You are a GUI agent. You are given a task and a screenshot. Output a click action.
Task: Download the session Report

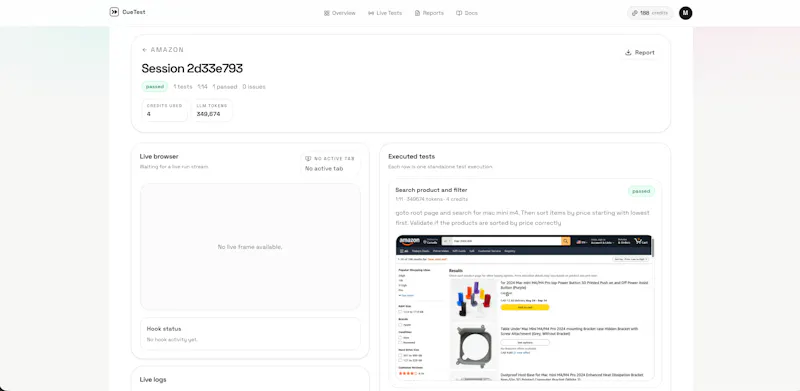click(640, 53)
